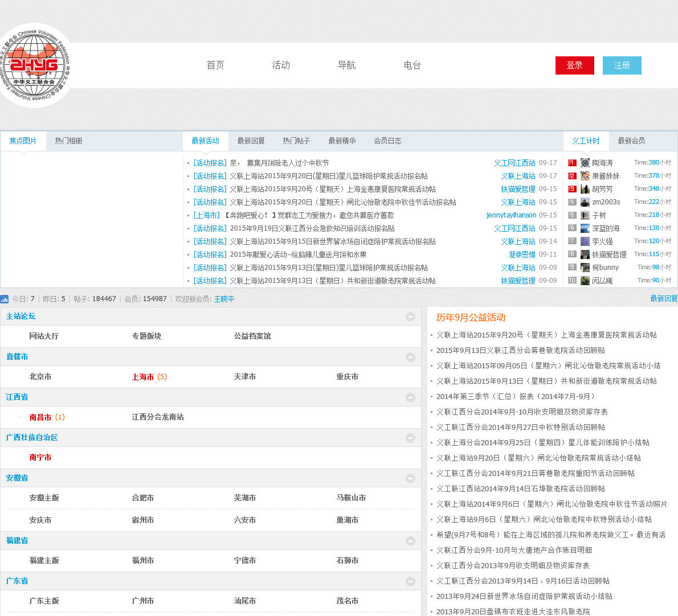678x616 pixels.
Task: Open the statistics bar chart icon
Action: pyautogui.click(x=5, y=299)
